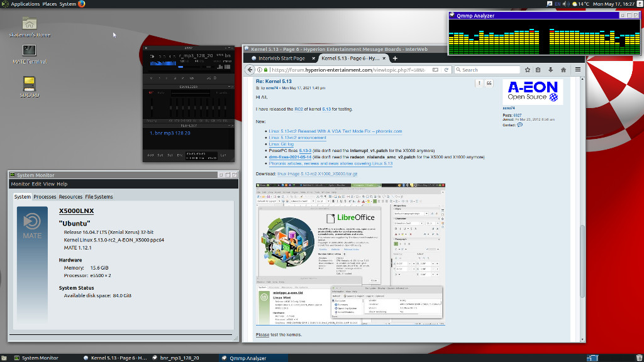Open the SDCARD desktop drive icon
Image resolution: width=644 pixels, height=362 pixels.
pyautogui.click(x=30, y=87)
